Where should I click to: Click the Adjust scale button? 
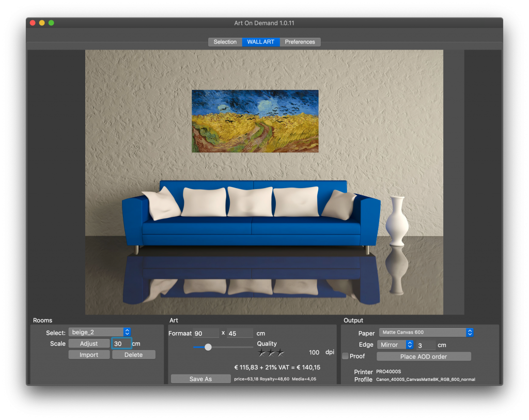click(89, 344)
